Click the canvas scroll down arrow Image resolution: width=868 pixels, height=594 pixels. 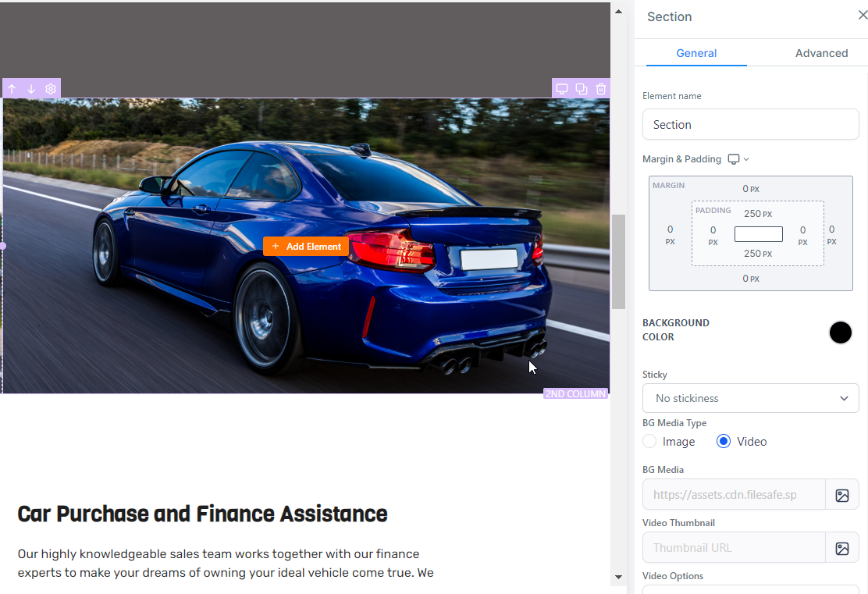pos(618,578)
